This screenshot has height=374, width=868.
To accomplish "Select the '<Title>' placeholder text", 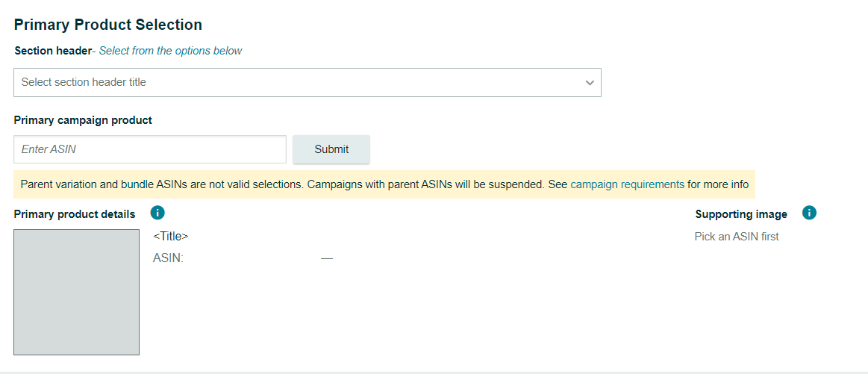I will point(170,236).
